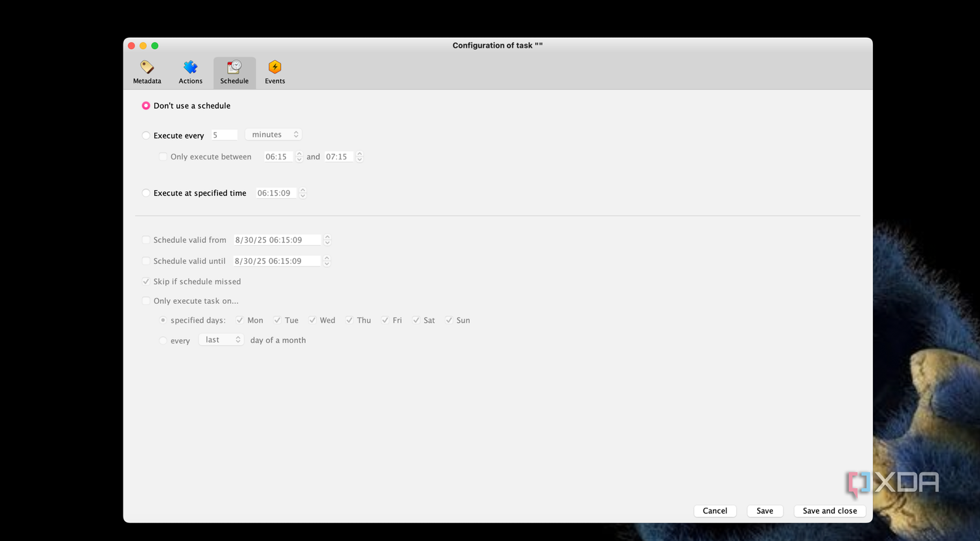Click the 06:15 start time field
980x541 pixels.
coord(279,157)
